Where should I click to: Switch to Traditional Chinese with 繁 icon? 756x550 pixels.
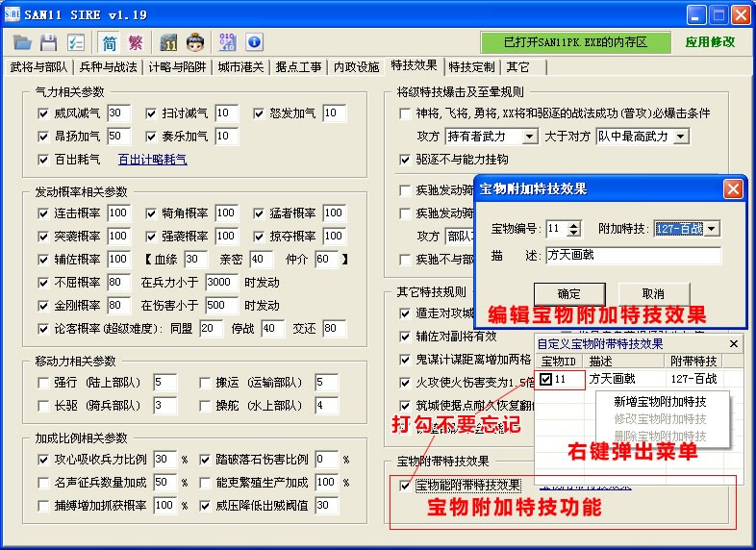(136, 42)
